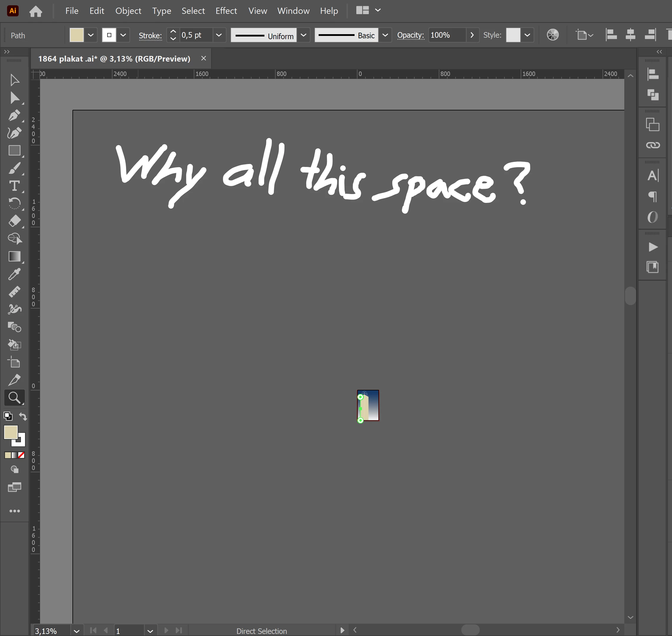This screenshot has height=636, width=672.
Task: Click the Opacity label link
Action: pos(410,35)
